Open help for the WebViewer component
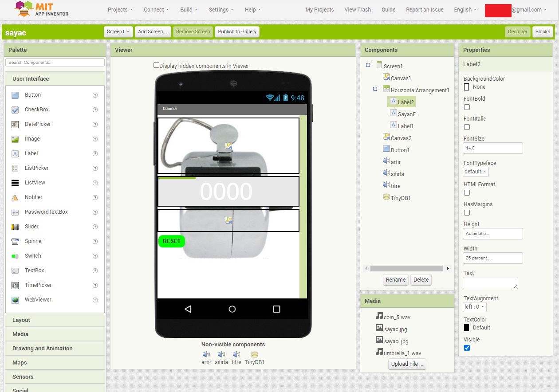 pos(95,300)
